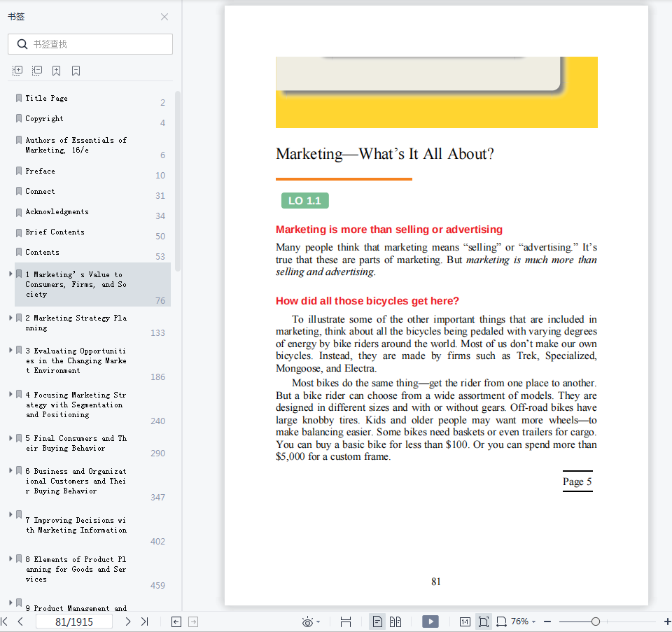
Task: Switch to single page view
Action: (377, 622)
